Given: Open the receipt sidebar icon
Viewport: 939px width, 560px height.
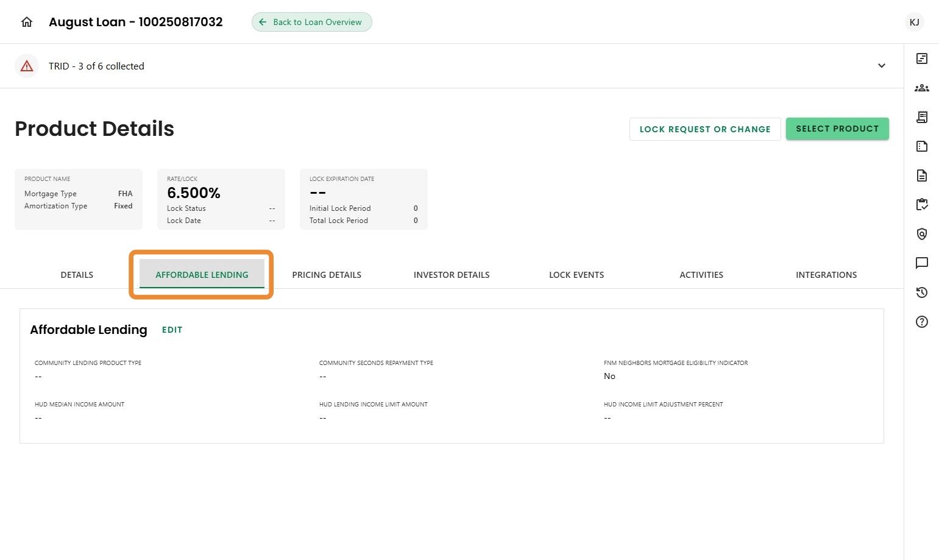Looking at the screenshot, I should 922,117.
